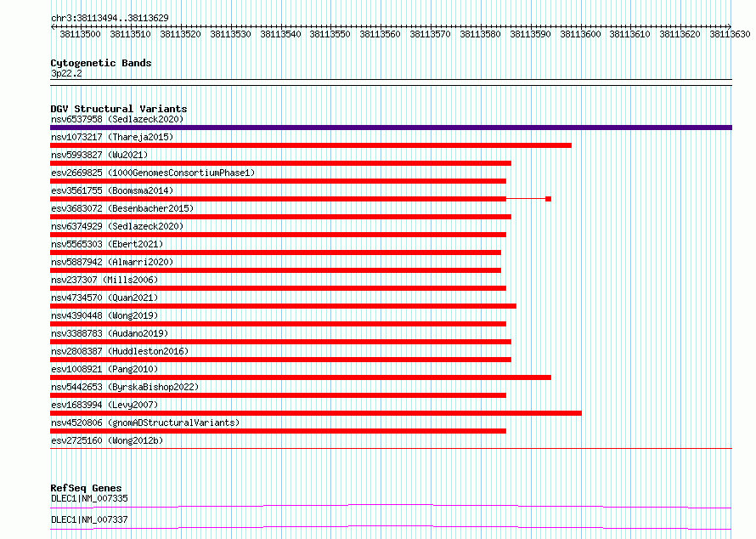Image resolution: width=756 pixels, height=539 pixels.
Task: Click the Cytogenetic Bands track title
Action: click(101, 63)
